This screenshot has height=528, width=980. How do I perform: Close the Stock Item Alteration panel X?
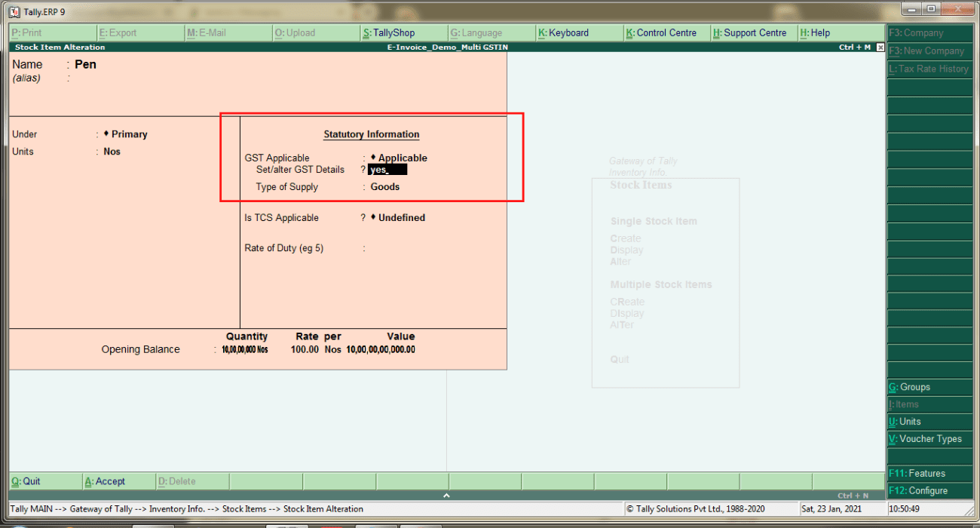tap(880, 48)
